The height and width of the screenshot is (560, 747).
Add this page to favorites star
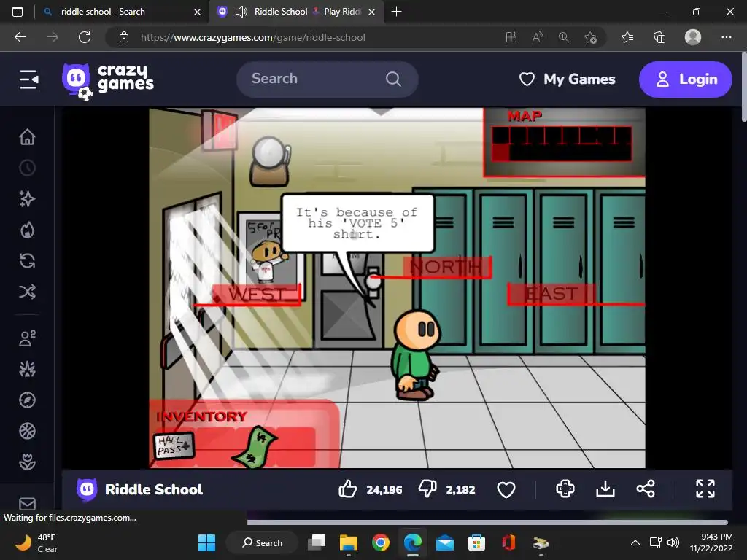point(590,37)
